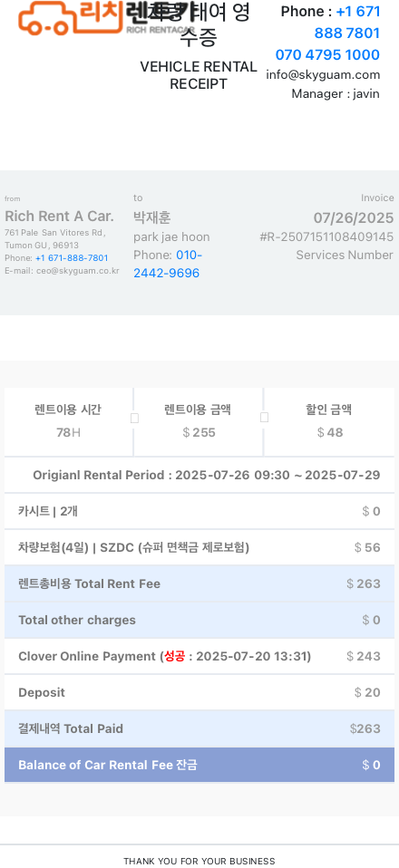Tap sender phone +1 671-888-7801 link

(x=72, y=258)
